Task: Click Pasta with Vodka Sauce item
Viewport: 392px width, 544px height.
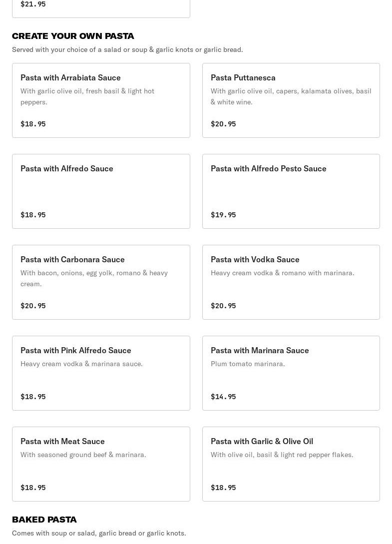Action: pos(291,282)
